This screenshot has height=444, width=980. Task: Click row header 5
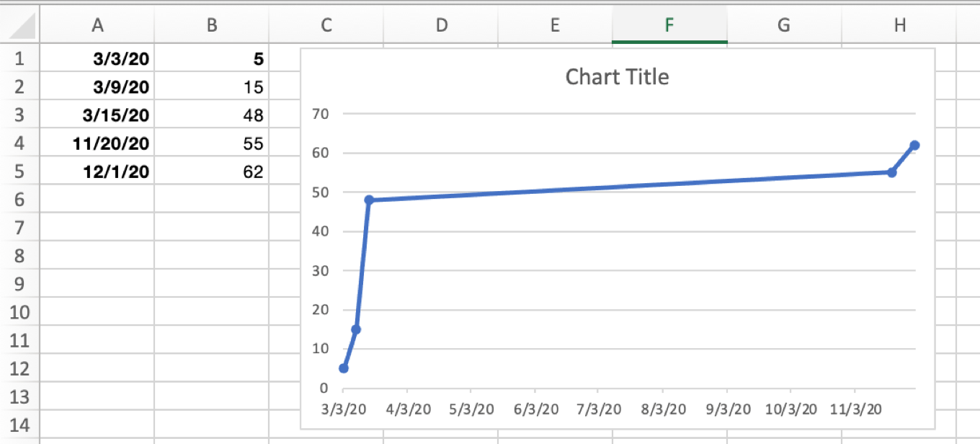click(19, 172)
